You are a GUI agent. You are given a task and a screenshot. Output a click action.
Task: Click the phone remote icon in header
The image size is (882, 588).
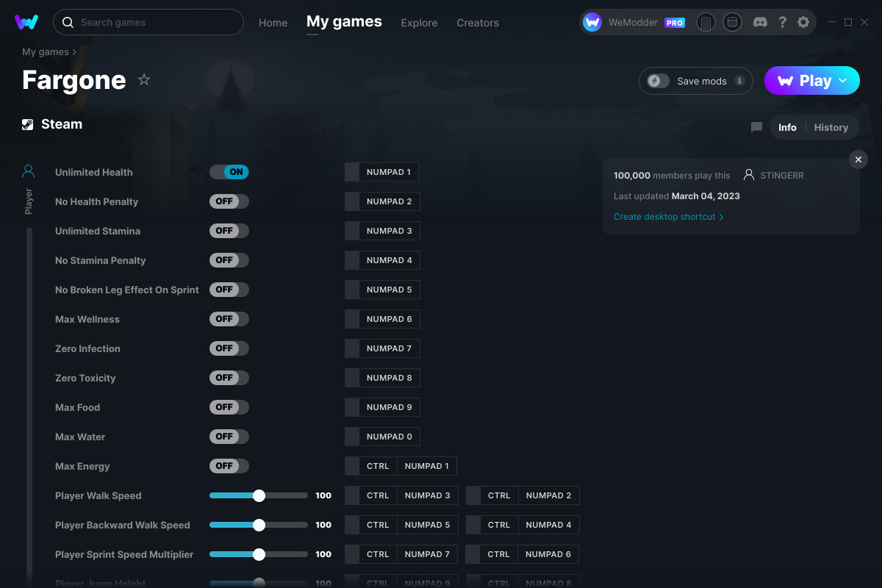tap(706, 23)
